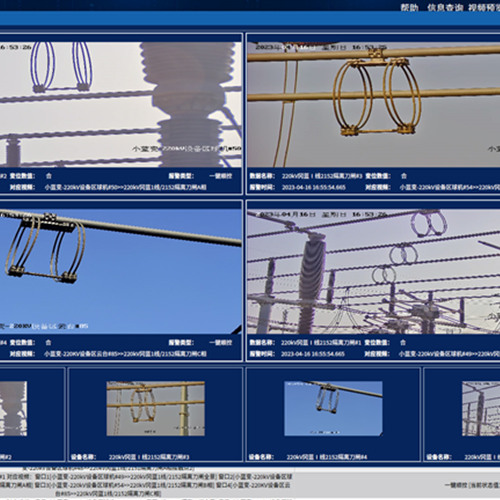Select the camera feed showing yellow double rings
Image resolution: width=500 pixels, height=500 pixels.
[x=374, y=104]
